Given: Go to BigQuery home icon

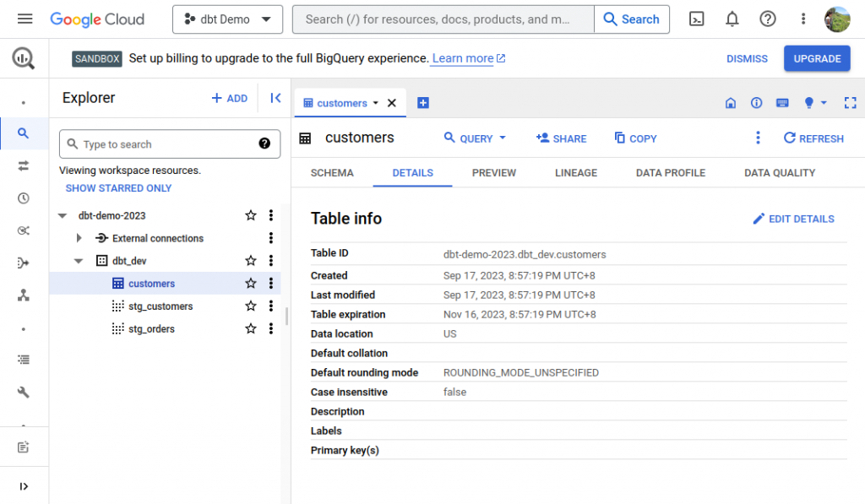Looking at the screenshot, I should tap(731, 102).
